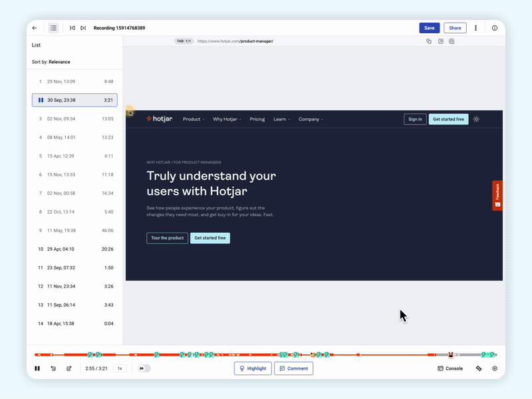This screenshot has height=399, width=532.
Task: Add a Comment to the recording
Action: pyautogui.click(x=294, y=368)
